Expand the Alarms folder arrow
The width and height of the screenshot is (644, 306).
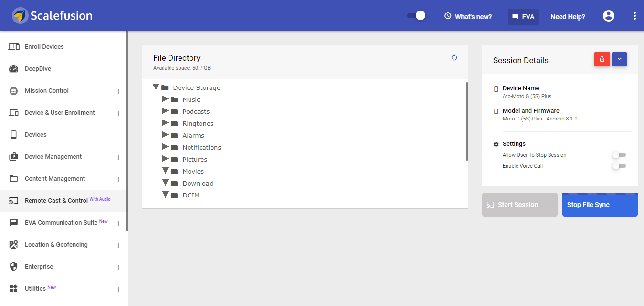pos(165,135)
